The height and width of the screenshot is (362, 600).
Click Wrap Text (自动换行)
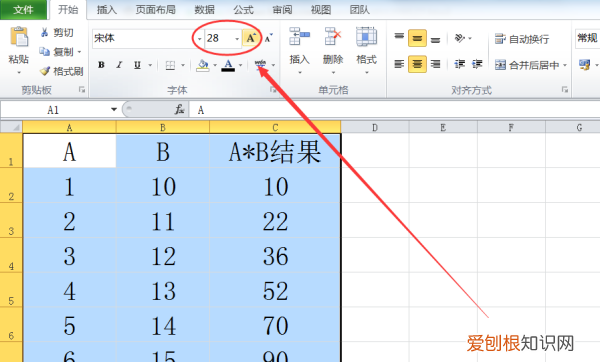point(522,39)
